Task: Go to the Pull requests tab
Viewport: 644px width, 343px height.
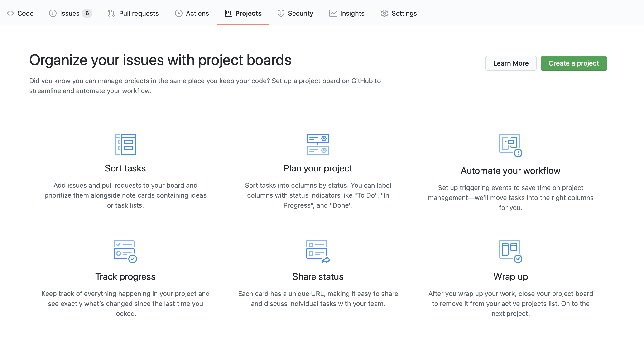Action: pos(133,13)
